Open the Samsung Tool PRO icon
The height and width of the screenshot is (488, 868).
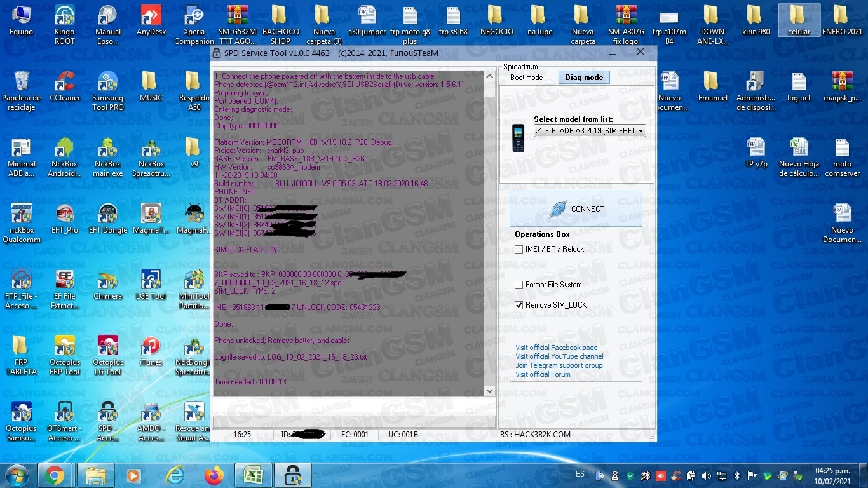[107, 83]
